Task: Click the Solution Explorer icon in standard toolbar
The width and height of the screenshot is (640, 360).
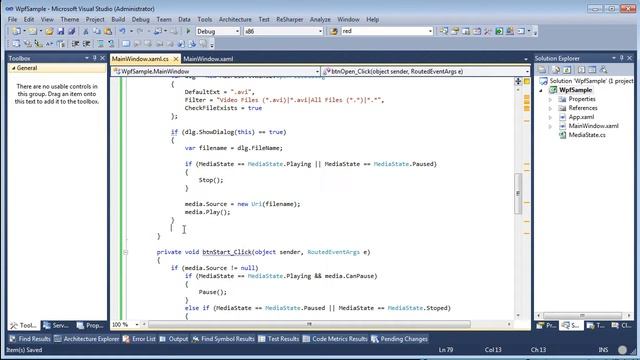Action: [x=444, y=31]
